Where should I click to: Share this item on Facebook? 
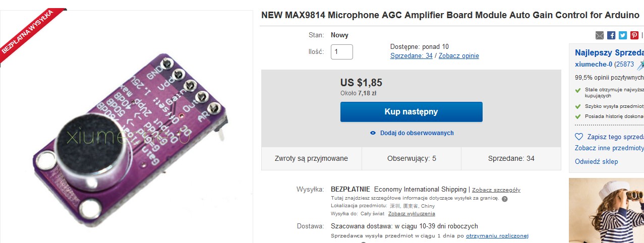tap(611, 35)
